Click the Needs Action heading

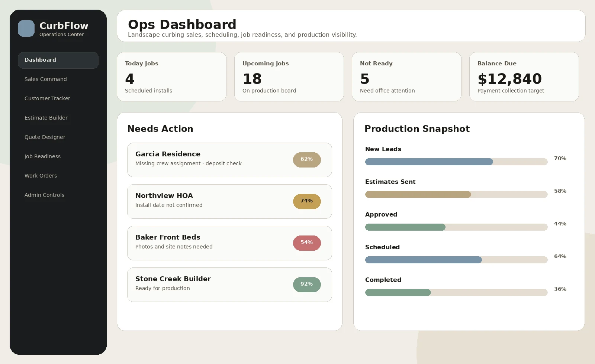point(160,129)
